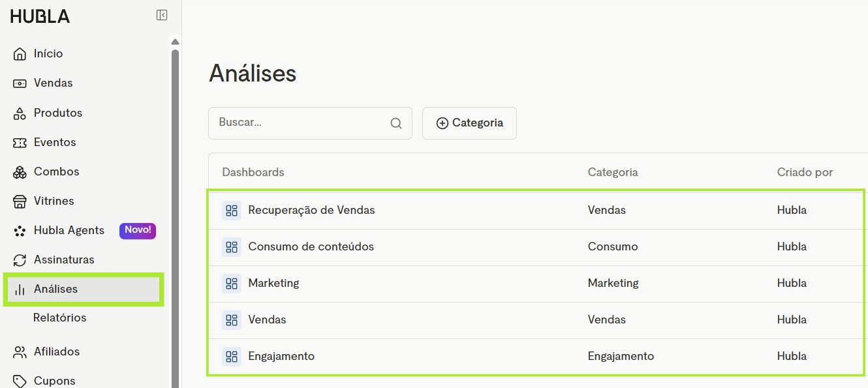Click the Análises page heading
The image size is (868, 388).
253,73
